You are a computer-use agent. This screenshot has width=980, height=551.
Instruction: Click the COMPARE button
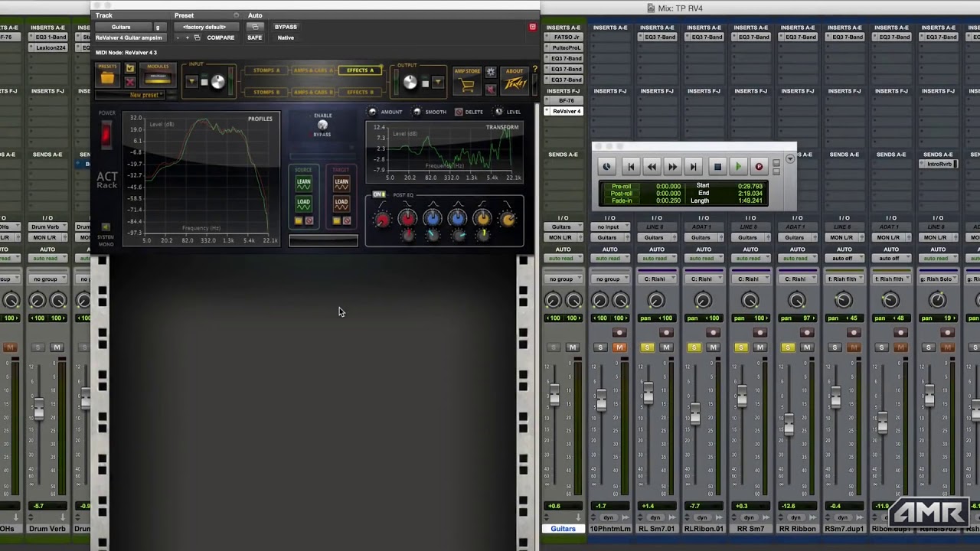pos(220,37)
